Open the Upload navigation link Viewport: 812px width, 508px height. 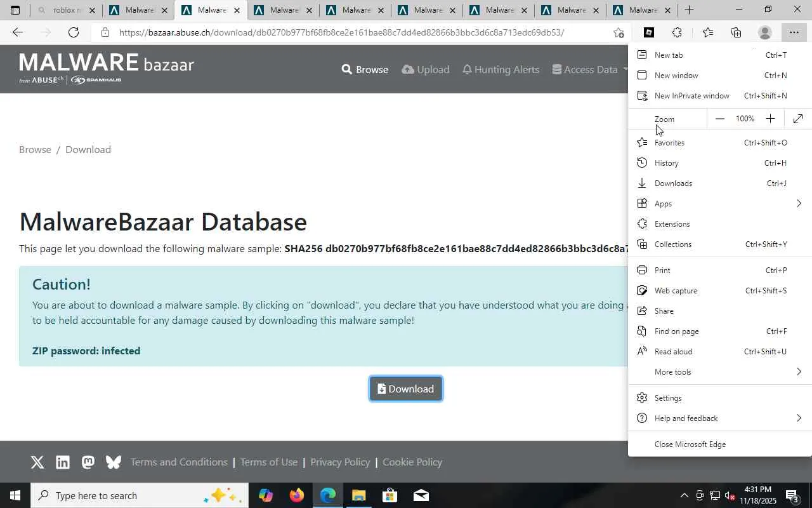426,69
